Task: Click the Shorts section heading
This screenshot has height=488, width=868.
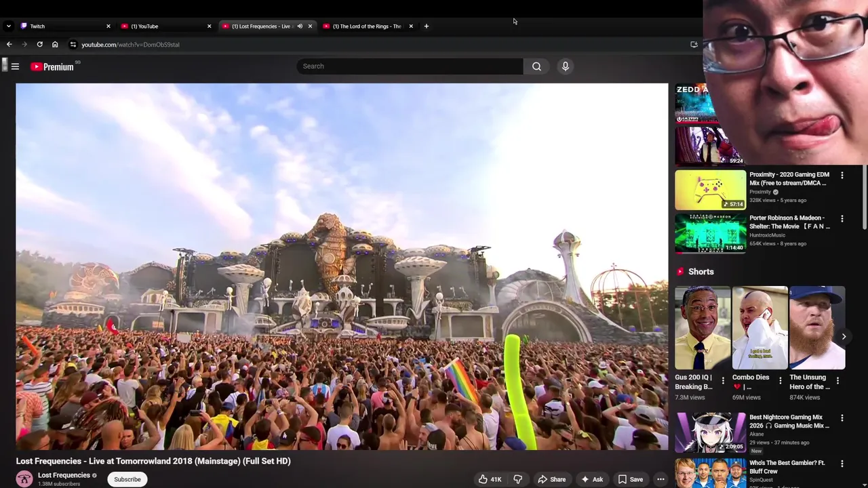Action: tap(701, 272)
